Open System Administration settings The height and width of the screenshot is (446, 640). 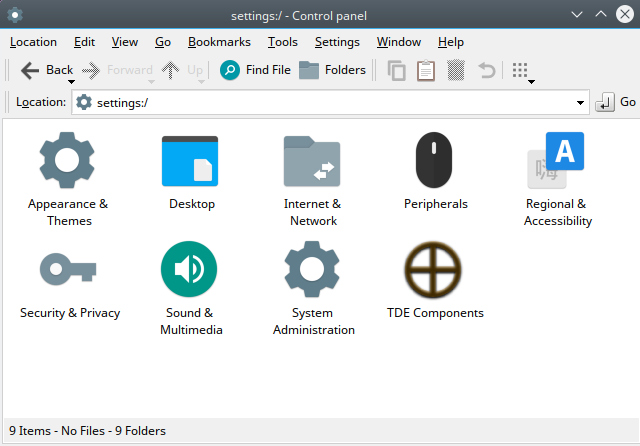pos(312,270)
